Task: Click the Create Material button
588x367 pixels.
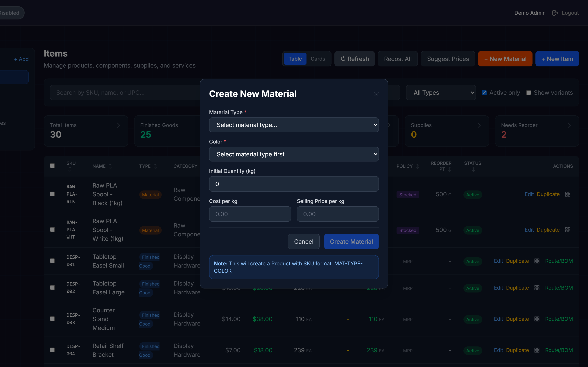Action: 351,241
